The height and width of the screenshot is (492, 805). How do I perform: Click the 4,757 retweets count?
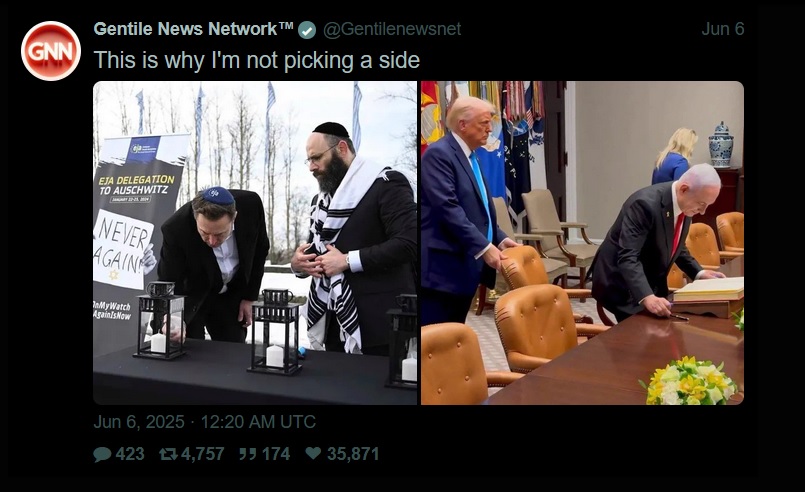[202, 454]
